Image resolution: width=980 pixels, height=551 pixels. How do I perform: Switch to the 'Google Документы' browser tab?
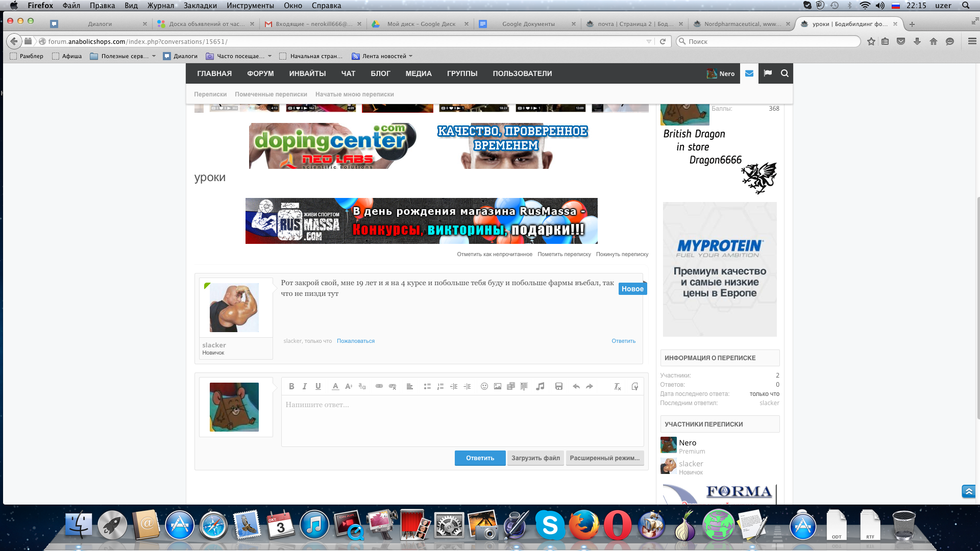(x=528, y=24)
